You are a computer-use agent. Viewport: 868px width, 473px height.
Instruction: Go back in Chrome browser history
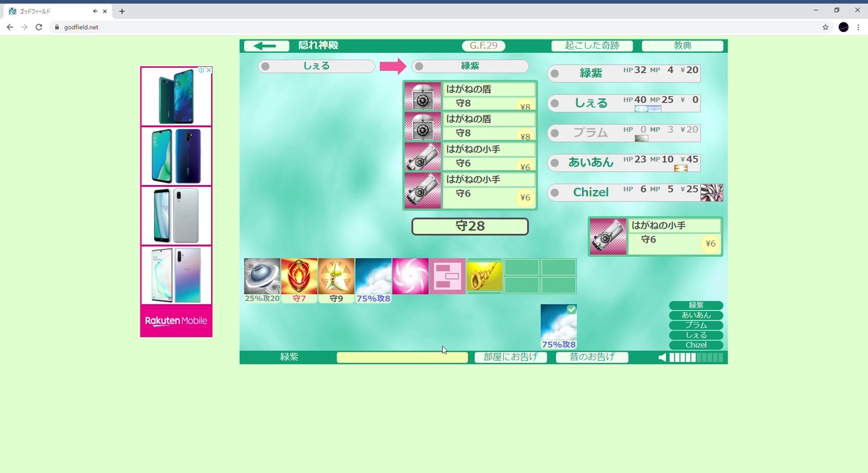(x=9, y=27)
